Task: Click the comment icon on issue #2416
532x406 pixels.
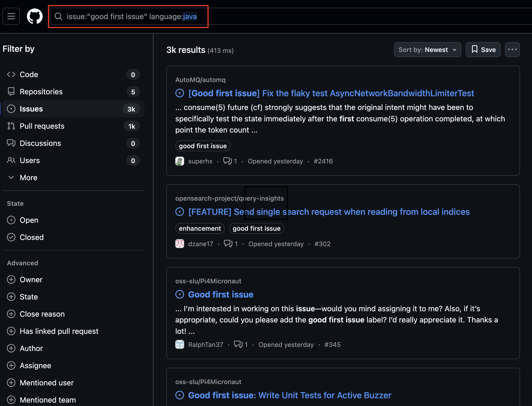Action: [228, 161]
